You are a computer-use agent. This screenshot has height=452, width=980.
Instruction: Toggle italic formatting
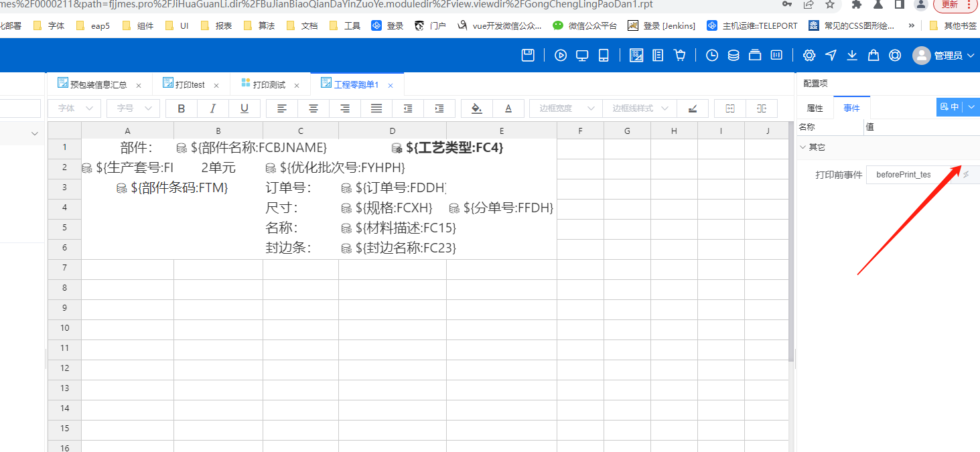pyautogui.click(x=213, y=108)
